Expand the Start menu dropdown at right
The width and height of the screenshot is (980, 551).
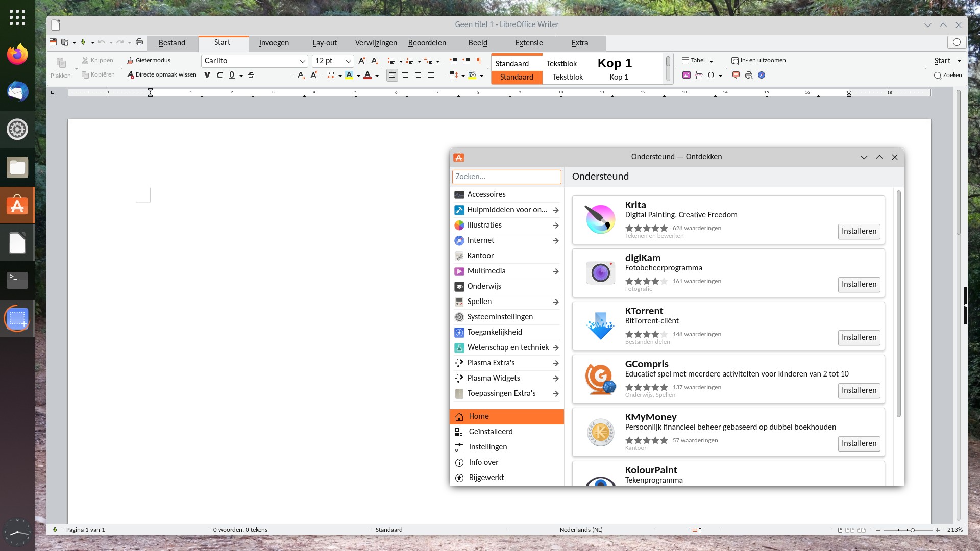[959, 61]
